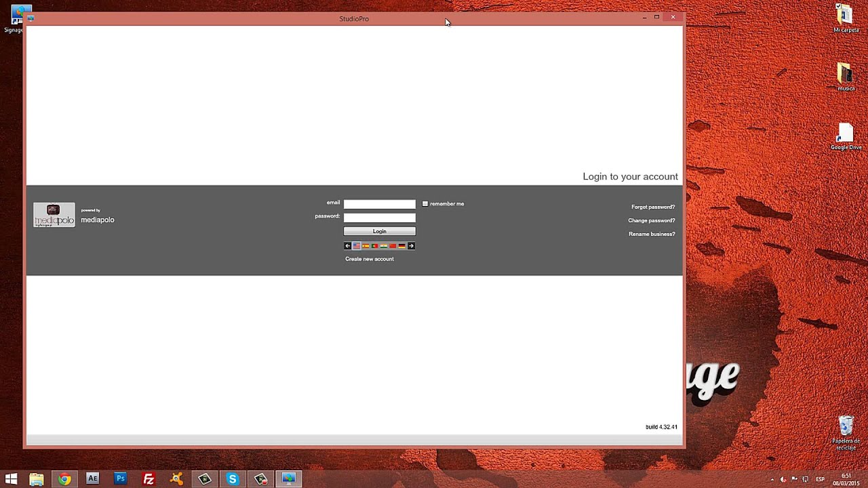Click the Change password? link
Viewport: 868px width, 488px height.
[652, 220]
